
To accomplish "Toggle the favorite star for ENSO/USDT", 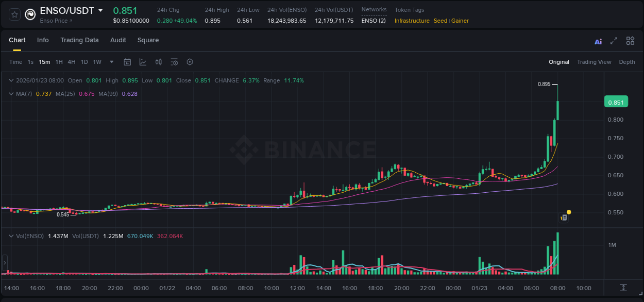I will [14, 14].
